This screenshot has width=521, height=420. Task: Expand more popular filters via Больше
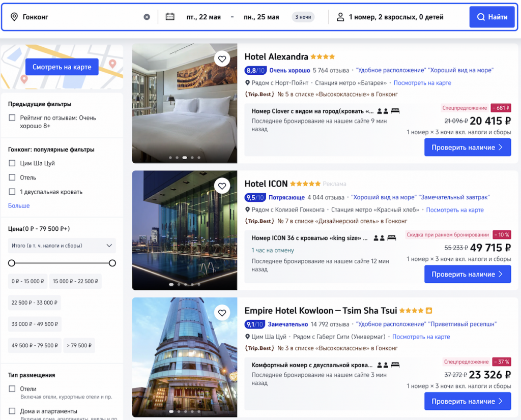19,206
